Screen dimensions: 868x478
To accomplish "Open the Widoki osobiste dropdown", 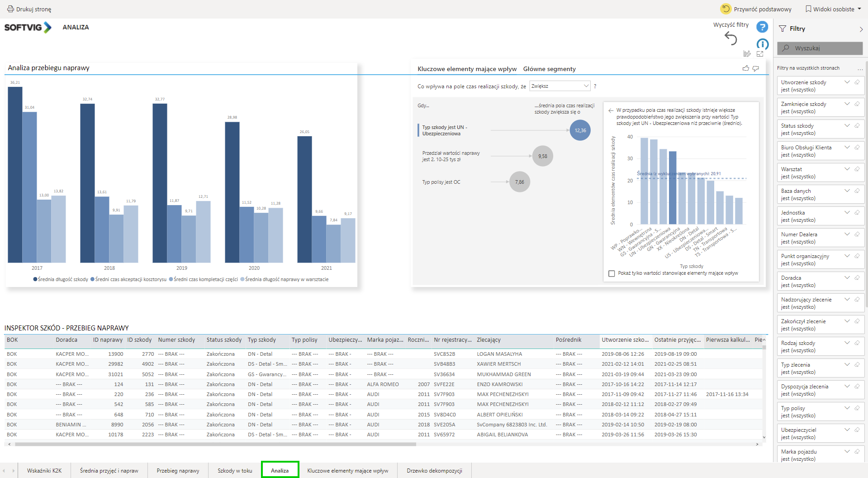I will click(833, 9).
